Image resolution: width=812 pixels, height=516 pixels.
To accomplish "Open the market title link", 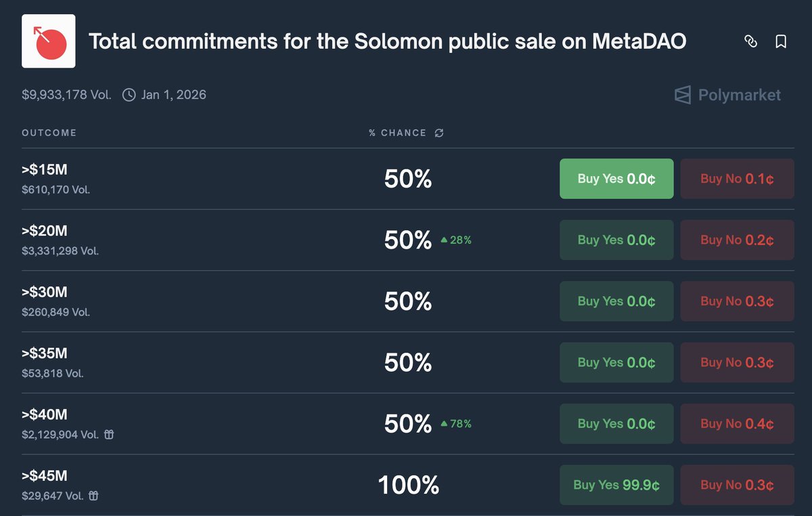I will coord(387,42).
